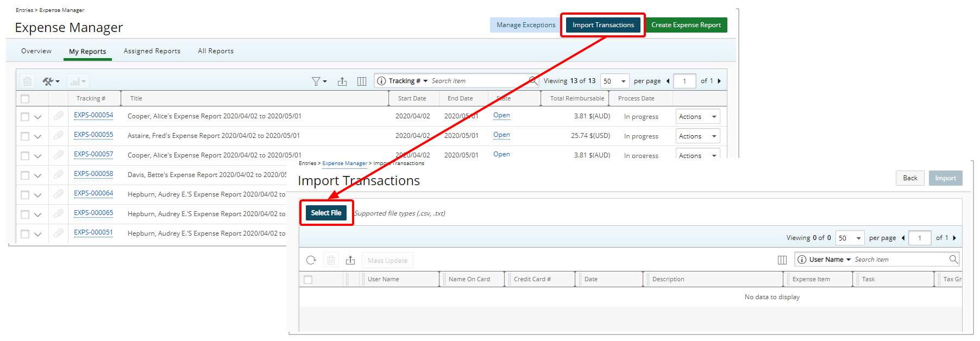Image resolution: width=980 pixels, height=341 pixels.
Task: Click search magnifier icon in Import Transactions list
Action: coord(953,260)
